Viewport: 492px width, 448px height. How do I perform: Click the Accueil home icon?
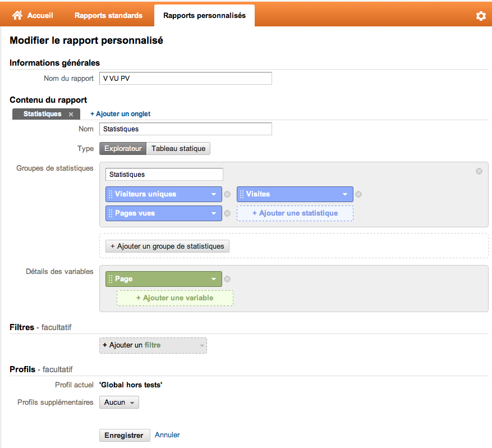pos(17,15)
